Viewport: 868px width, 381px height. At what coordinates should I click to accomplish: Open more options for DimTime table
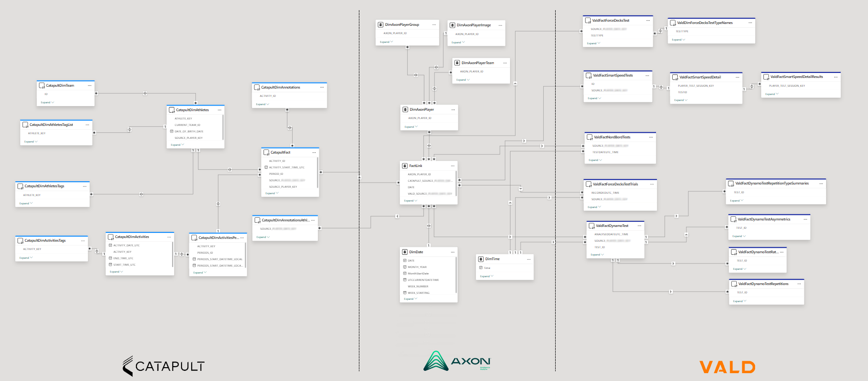point(528,259)
